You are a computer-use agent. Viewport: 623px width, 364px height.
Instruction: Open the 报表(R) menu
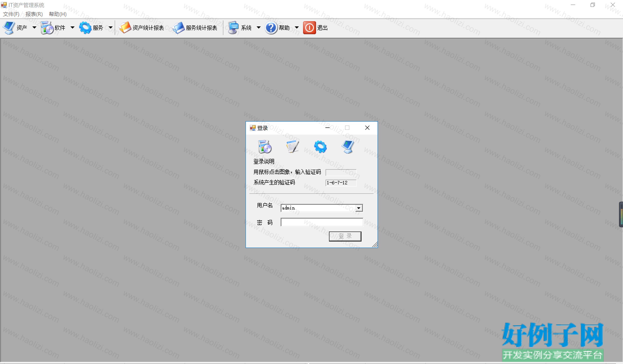[34, 14]
